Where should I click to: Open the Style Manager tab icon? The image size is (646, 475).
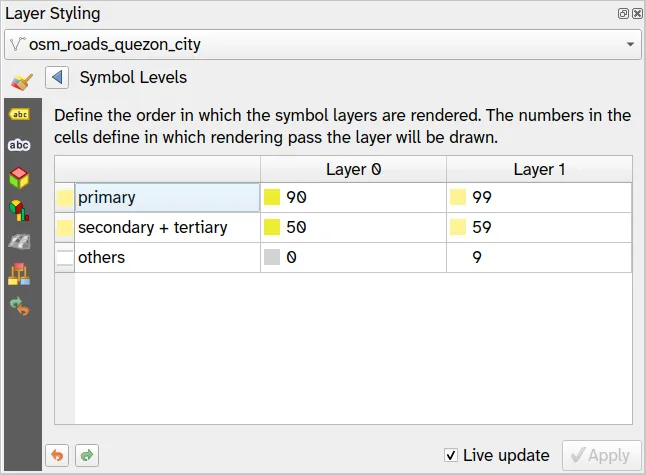click(x=19, y=274)
